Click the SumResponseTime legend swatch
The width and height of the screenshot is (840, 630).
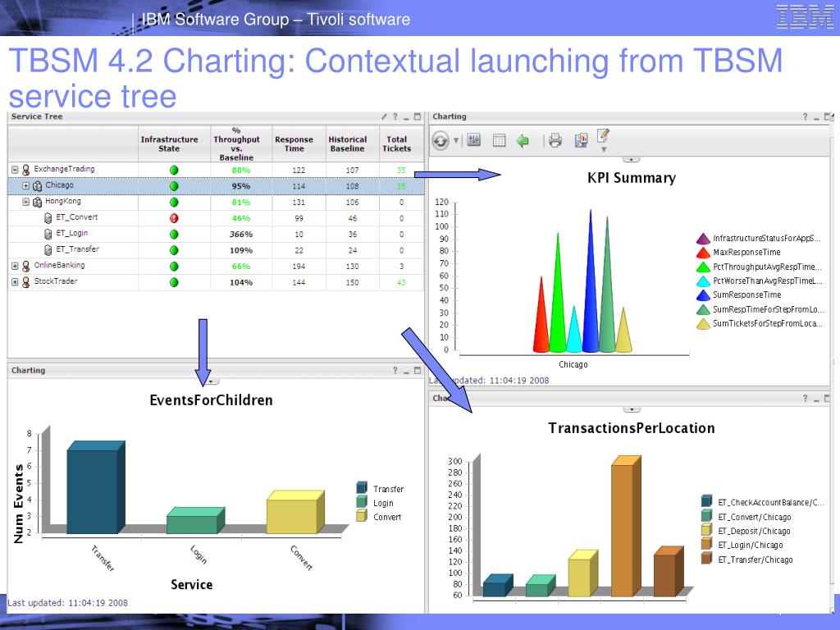[703, 294]
